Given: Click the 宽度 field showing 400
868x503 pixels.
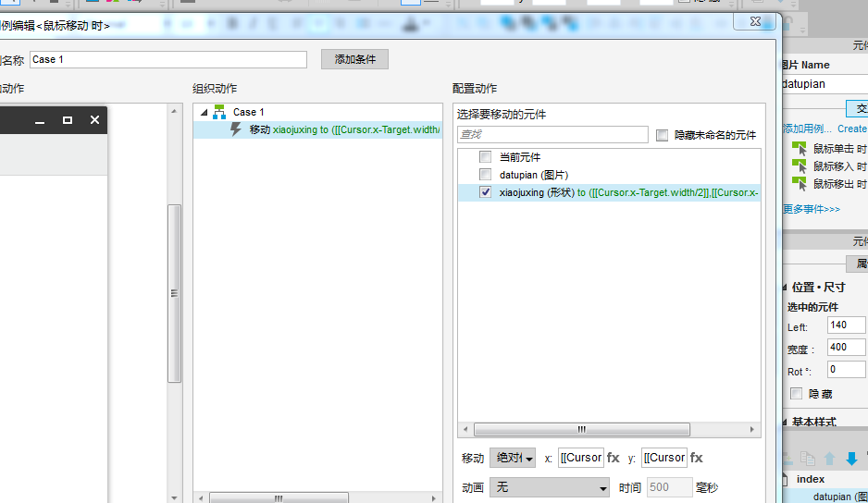Looking at the screenshot, I should (847, 347).
